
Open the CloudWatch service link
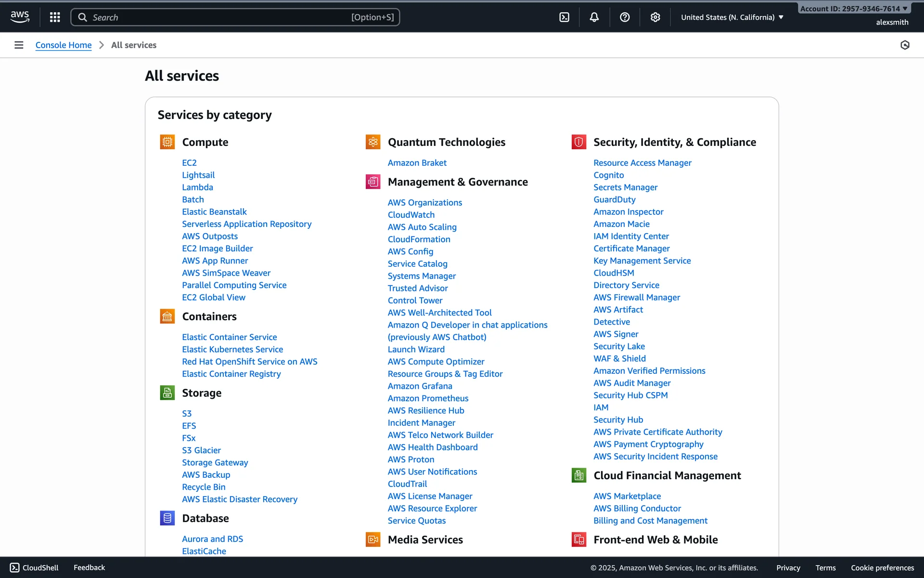(411, 215)
